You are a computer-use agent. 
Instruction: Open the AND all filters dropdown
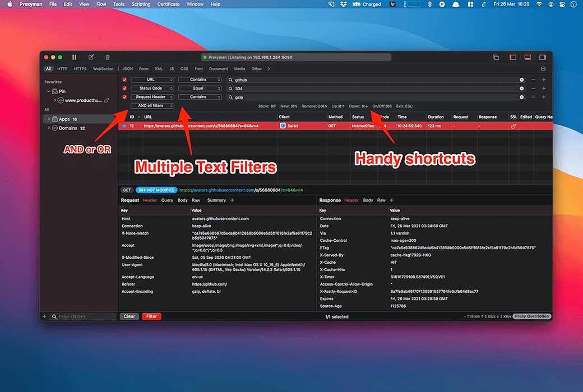coord(152,105)
